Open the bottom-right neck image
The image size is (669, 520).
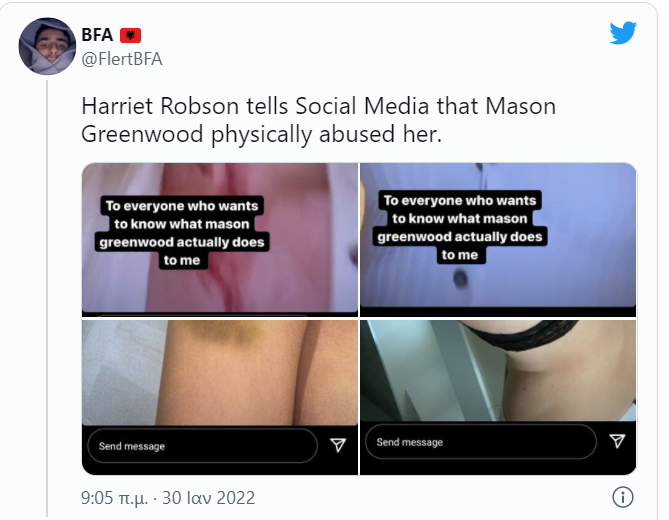498,397
